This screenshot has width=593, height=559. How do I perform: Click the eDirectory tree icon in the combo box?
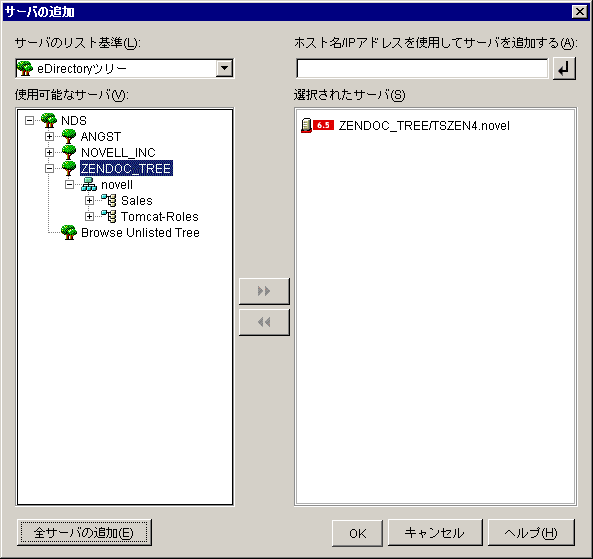tap(25, 68)
